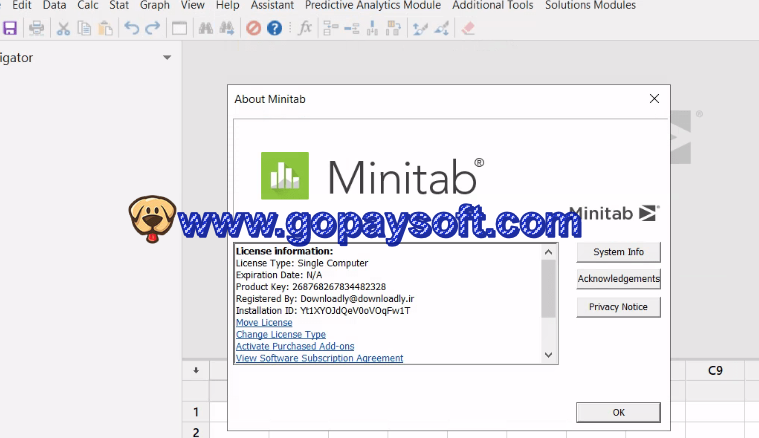Screen dimensions: 759x438
Task: Click the binoculars icon with arrow
Action: 227,28
